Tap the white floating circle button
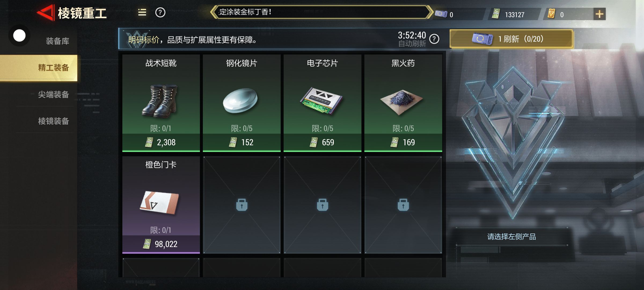Image resolution: width=644 pixels, height=290 pixels. click(19, 35)
